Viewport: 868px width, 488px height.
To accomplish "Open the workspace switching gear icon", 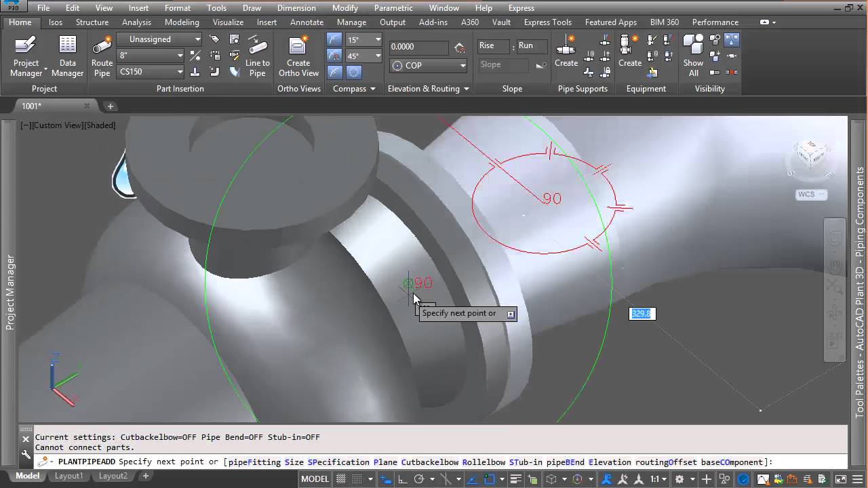I will (x=679, y=479).
